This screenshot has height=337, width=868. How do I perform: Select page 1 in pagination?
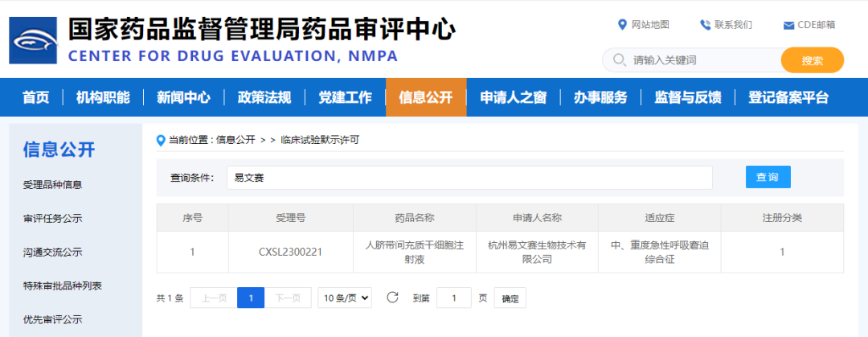pos(251,298)
